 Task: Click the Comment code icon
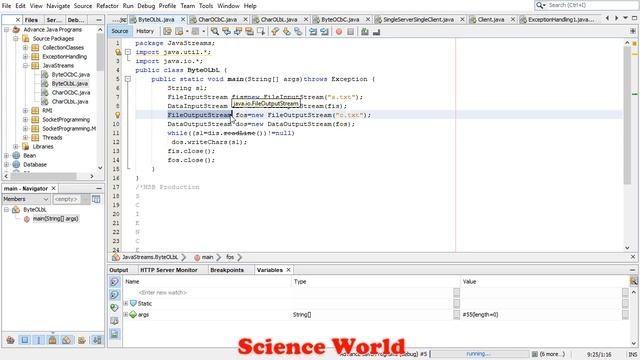click(x=364, y=31)
